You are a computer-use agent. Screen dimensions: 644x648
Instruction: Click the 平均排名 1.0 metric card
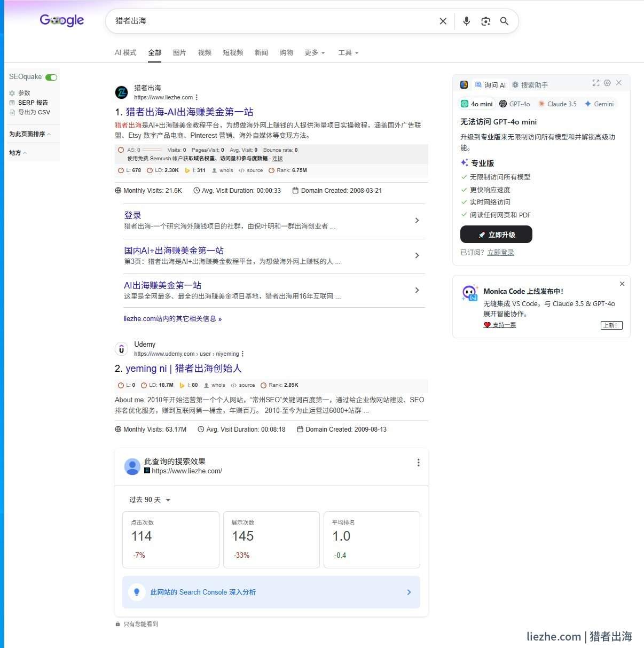[372, 540]
